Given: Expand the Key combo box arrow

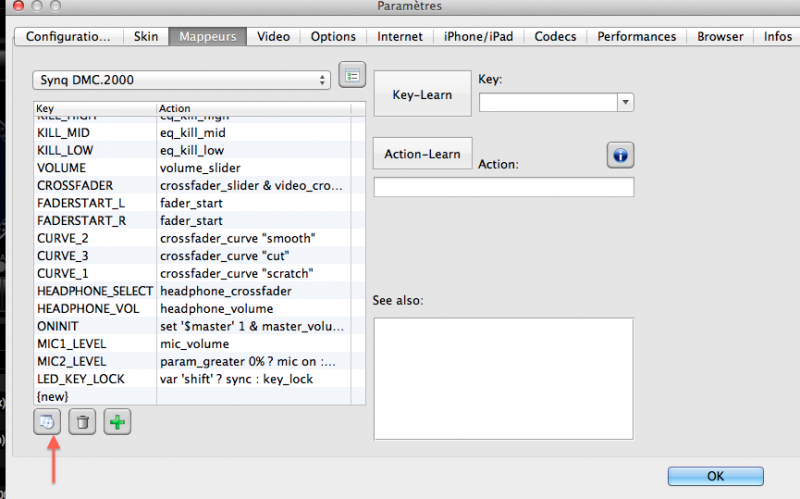Looking at the screenshot, I should (x=625, y=101).
